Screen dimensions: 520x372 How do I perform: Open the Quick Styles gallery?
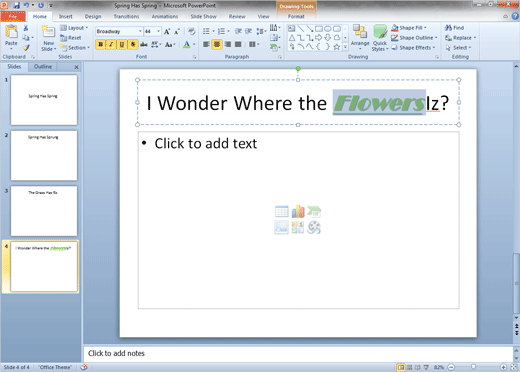pyautogui.click(x=380, y=38)
